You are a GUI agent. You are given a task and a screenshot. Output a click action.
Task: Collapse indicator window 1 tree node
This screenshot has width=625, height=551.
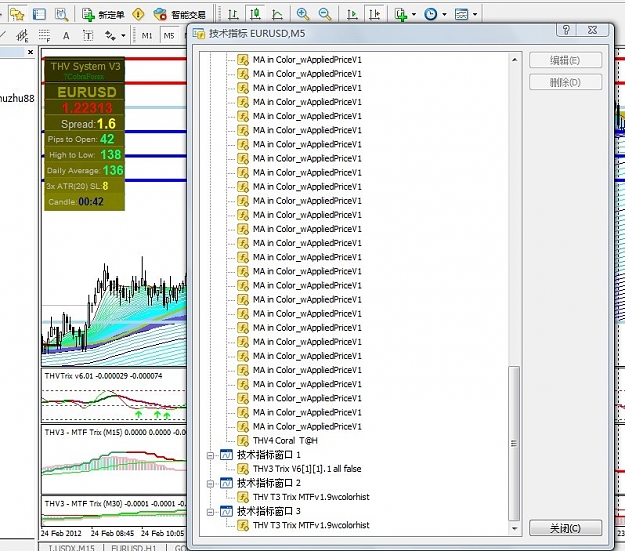pyautogui.click(x=210, y=455)
